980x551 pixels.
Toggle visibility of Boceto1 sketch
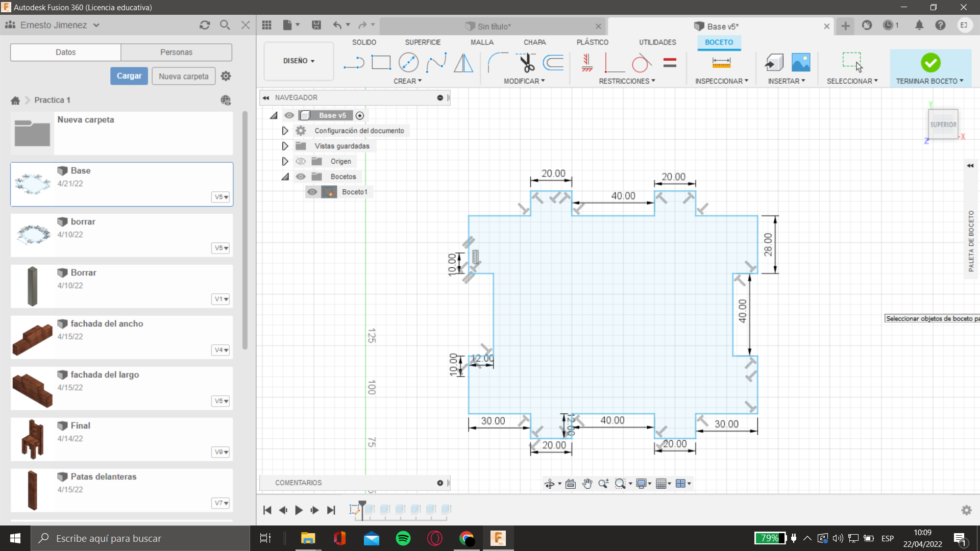coord(312,192)
